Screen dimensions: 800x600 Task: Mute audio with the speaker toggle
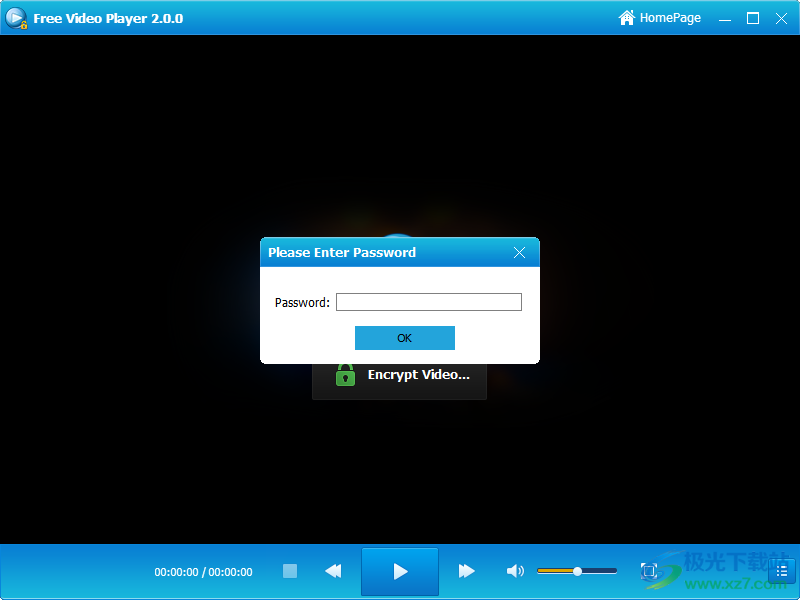515,571
